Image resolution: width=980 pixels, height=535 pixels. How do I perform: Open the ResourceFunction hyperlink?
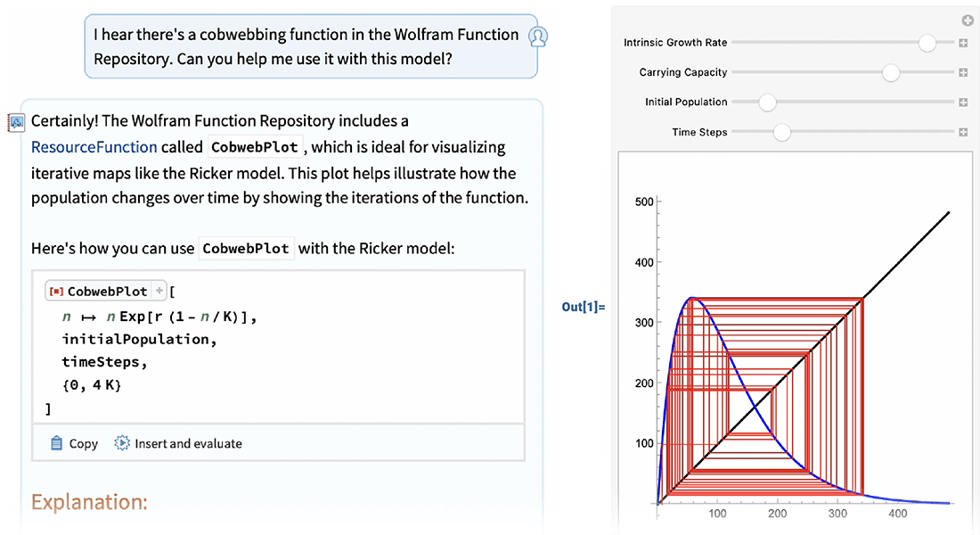[x=94, y=147]
